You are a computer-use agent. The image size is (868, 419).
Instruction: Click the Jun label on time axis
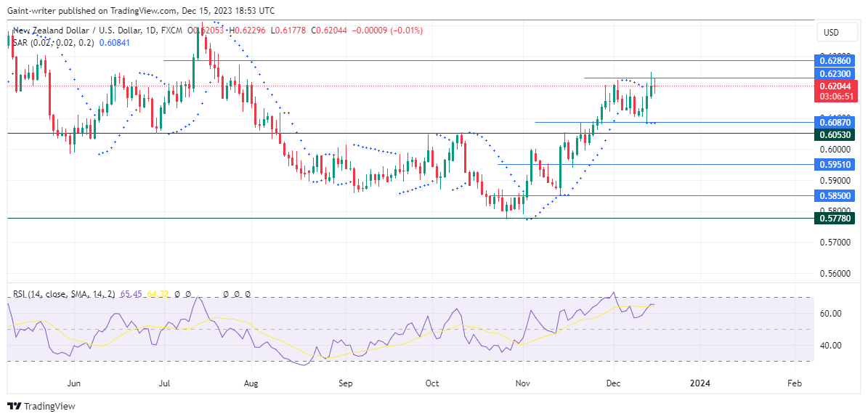(x=73, y=383)
